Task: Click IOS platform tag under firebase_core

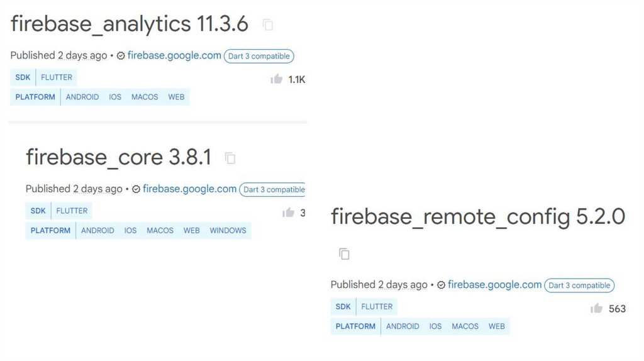Action: coord(130,231)
